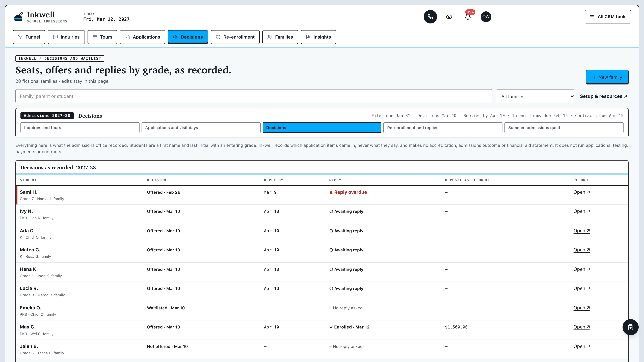Open record for Emeka O.

point(581,308)
